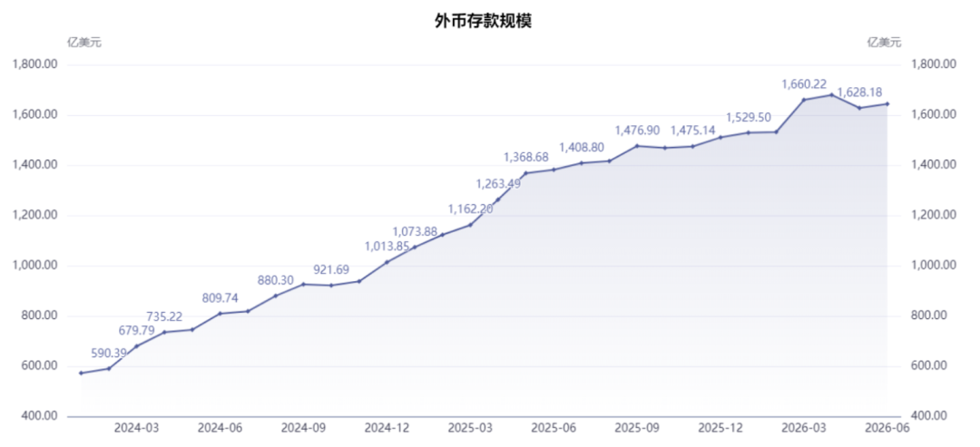
Task: Click the left 亿美元 axis unit label
Action: pos(83,43)
